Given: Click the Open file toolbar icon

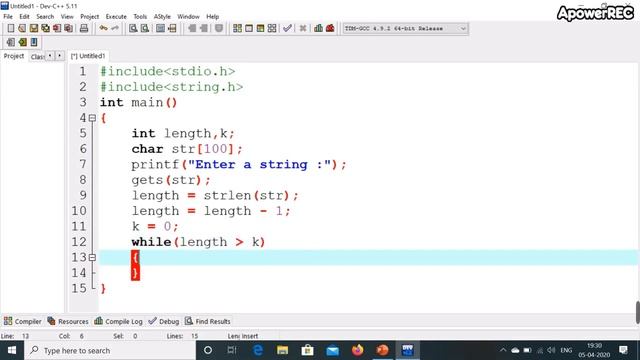Looking at the screenshot, I should coord(22,28).
